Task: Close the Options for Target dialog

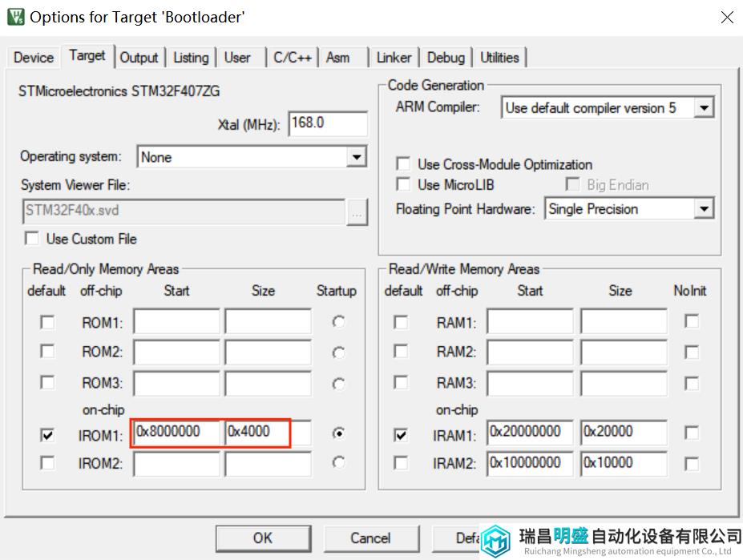Action: tap(727, 18)
